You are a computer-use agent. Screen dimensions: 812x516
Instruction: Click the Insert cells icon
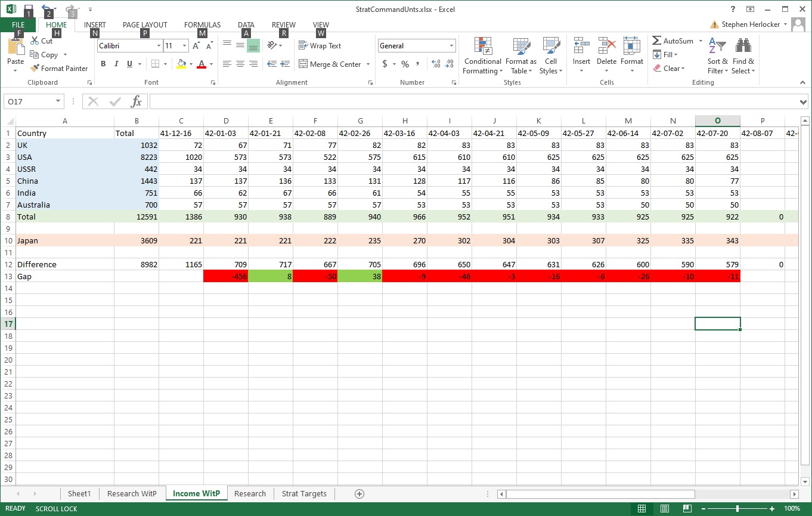[x=581, y=45]
